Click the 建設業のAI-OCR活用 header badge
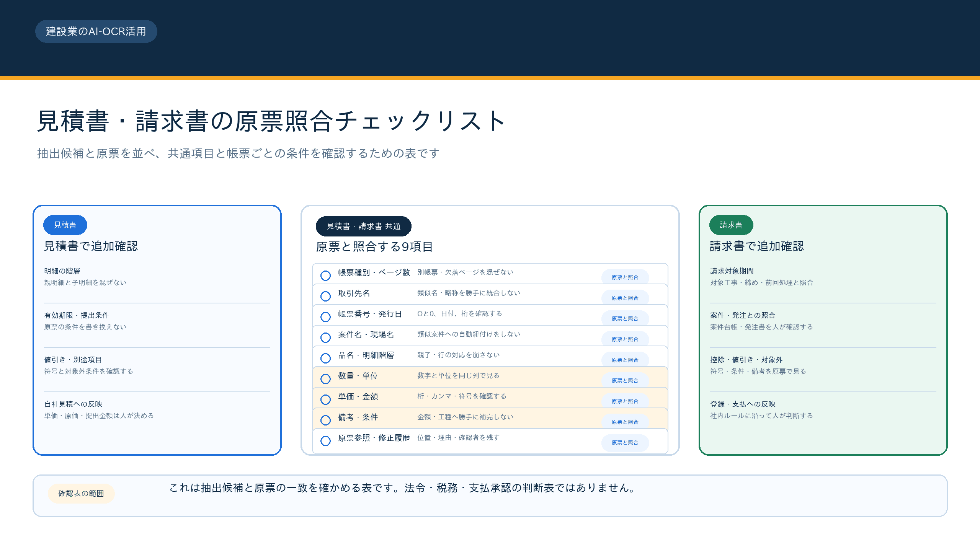 (x=96, y=31)
